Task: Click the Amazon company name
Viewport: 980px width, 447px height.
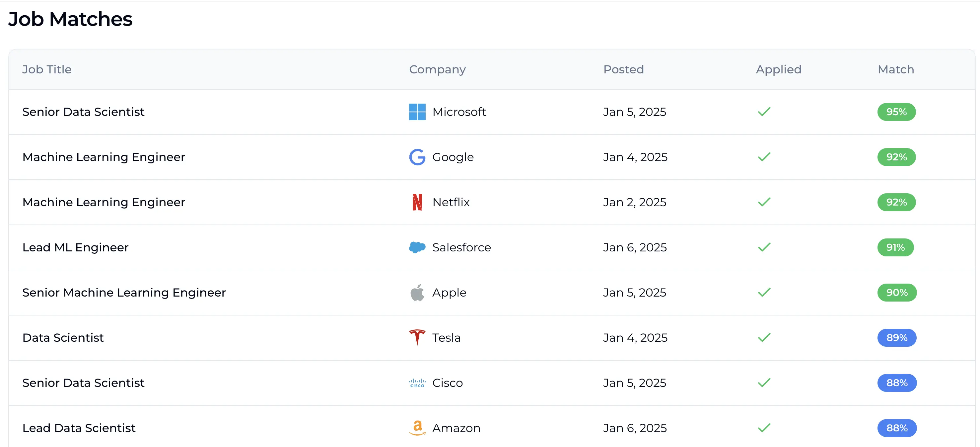Action: 456,428
